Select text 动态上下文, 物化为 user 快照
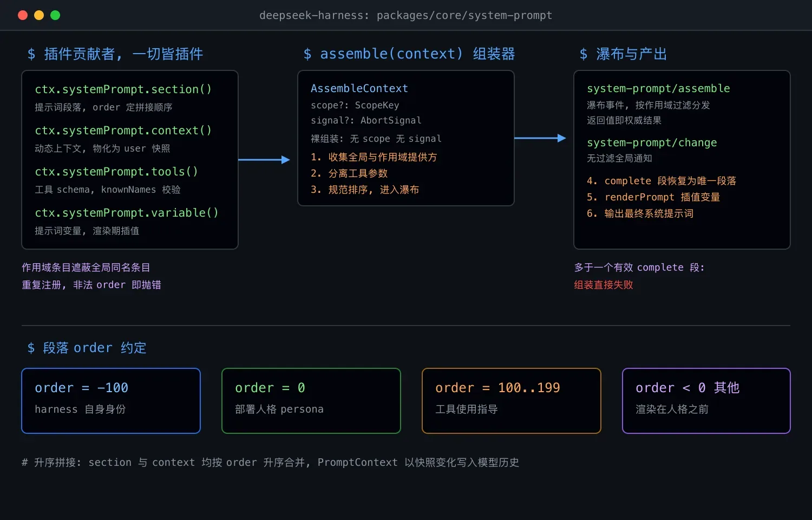Image resolution: width=812 pixels, height=520 pixels. 102,148
